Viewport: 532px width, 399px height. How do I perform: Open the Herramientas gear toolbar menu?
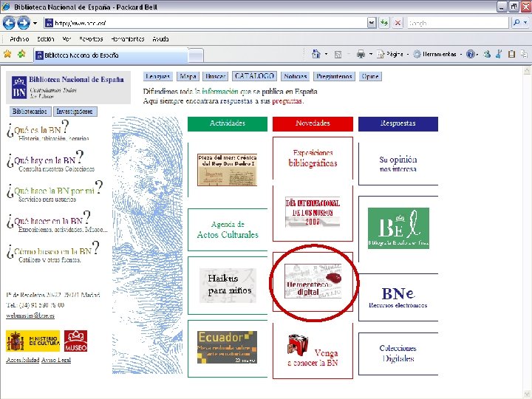(x=437, y=54)
